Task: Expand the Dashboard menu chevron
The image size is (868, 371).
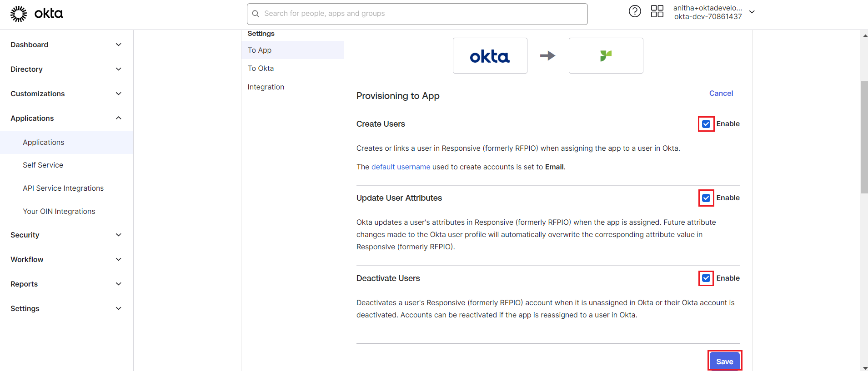Action: [x=119, y=45]
